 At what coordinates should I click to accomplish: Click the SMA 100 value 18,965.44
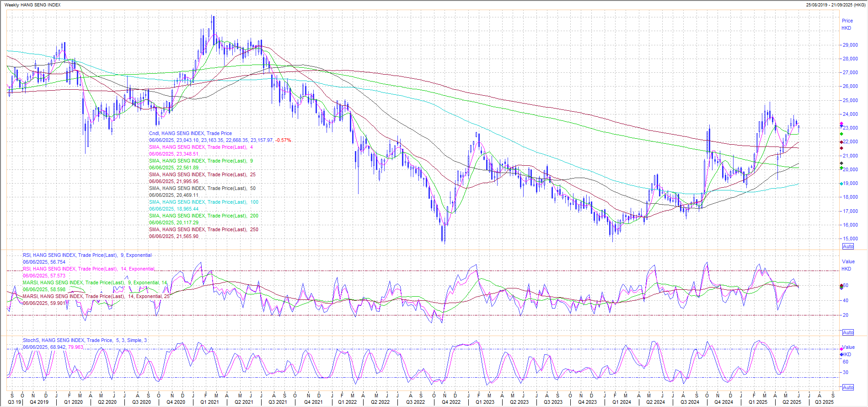pos(174,209)
